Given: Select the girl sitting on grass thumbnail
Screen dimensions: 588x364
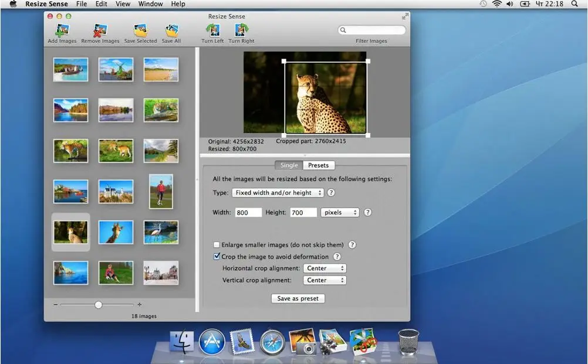Looking at the screenshot, I should tap(116, 273).
